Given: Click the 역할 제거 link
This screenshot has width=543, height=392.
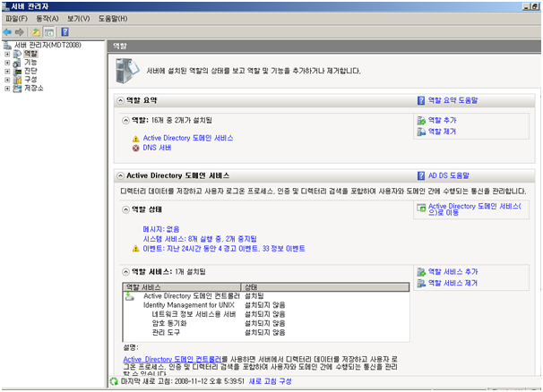Looking at the screenshot, I should click(443, 132).
